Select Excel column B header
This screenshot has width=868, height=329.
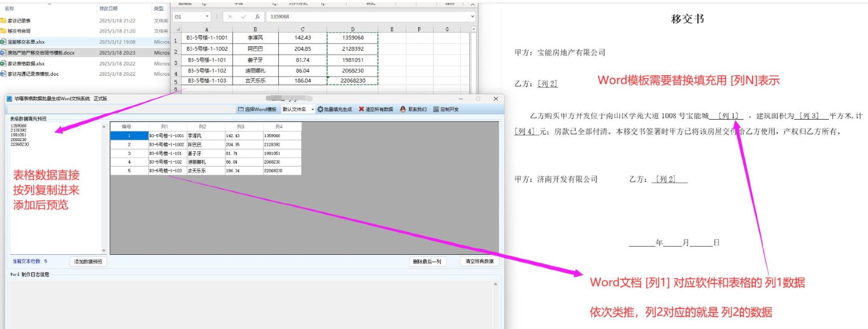click(255, 29)
